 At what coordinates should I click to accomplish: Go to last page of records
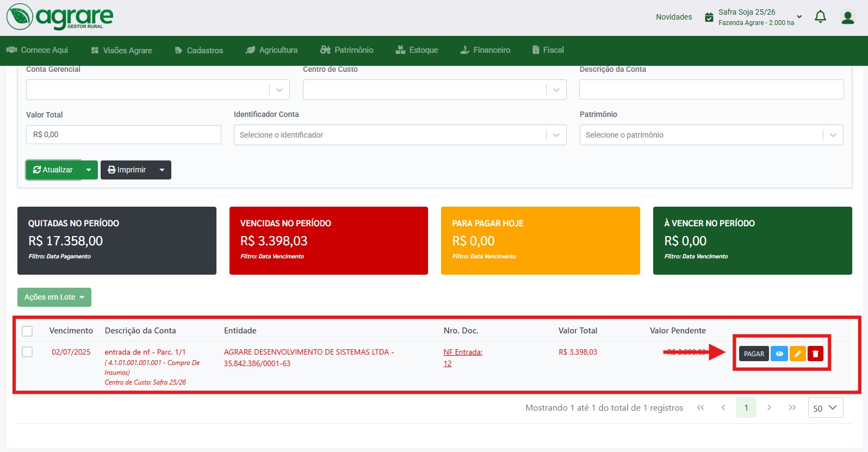tap(792, 407)
